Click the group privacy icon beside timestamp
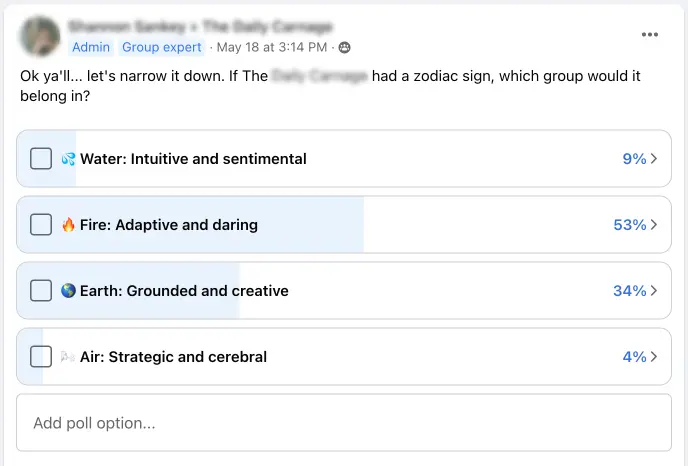This screenshot has height=466, width=688. (x=345, y=47)
